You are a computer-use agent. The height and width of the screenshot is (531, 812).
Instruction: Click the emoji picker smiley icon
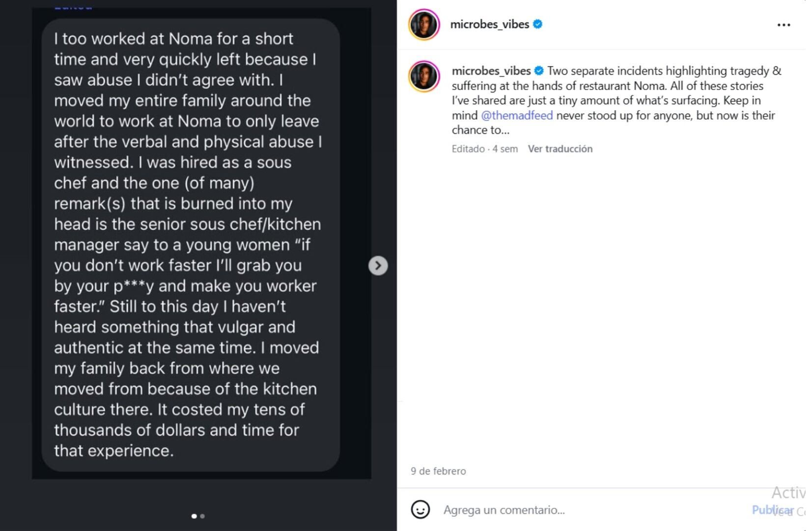[x=420, y=510]
